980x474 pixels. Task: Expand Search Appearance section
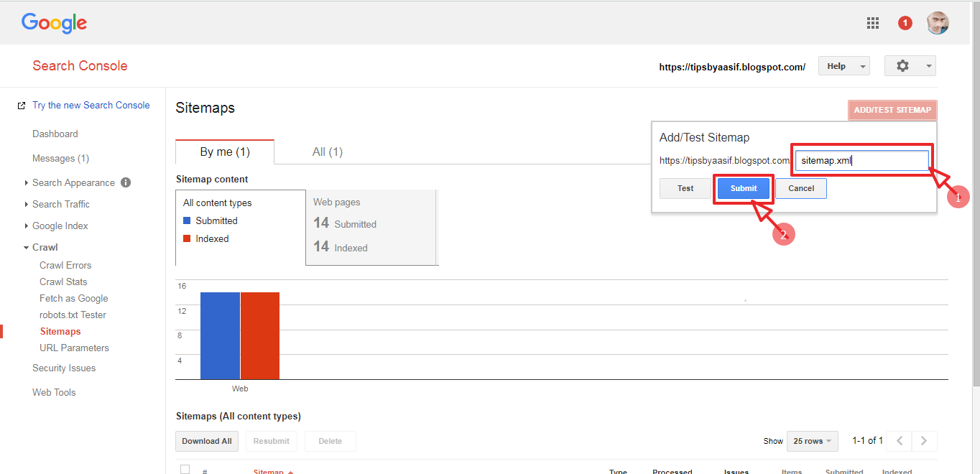27,183
